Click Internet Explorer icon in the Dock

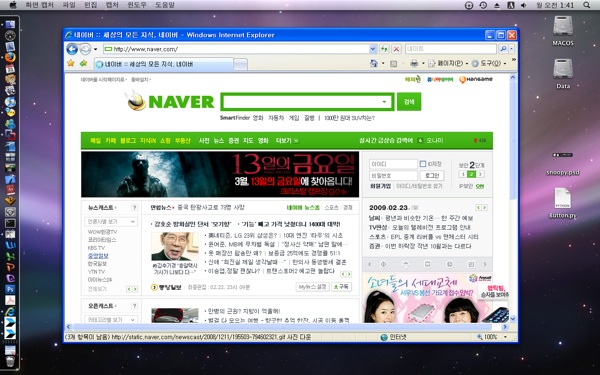click(x=10, y=311)
